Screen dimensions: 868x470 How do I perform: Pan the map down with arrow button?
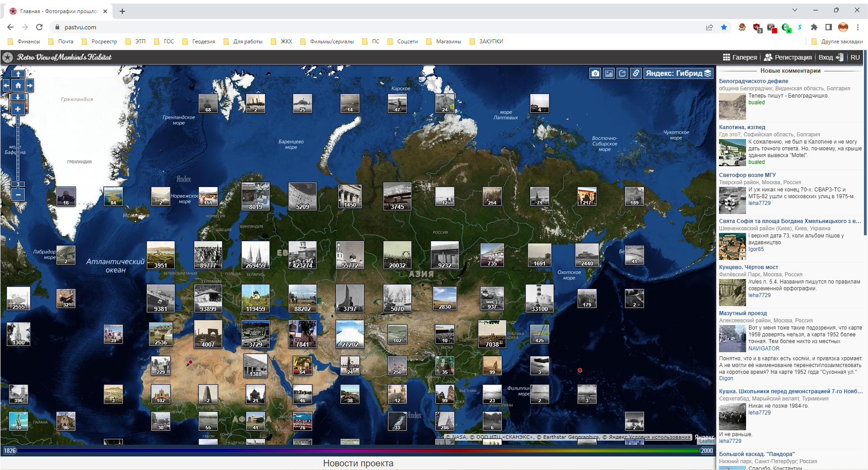pos(18,97)
